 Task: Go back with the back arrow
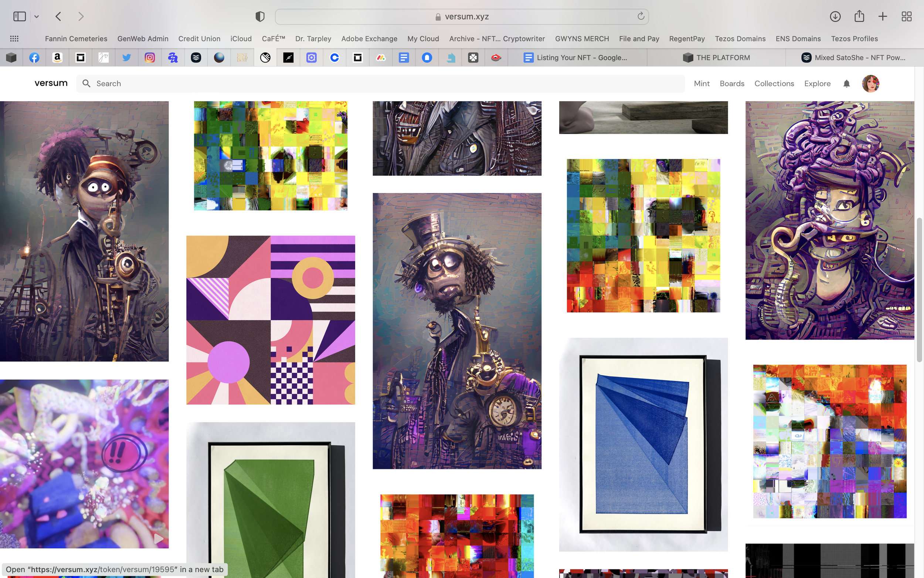click(58, 16)
